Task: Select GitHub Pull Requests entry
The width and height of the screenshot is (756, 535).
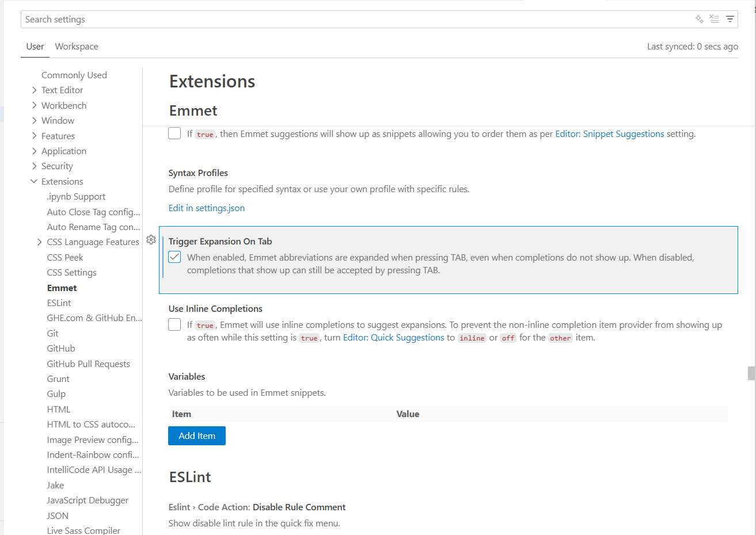Action: 88,364
